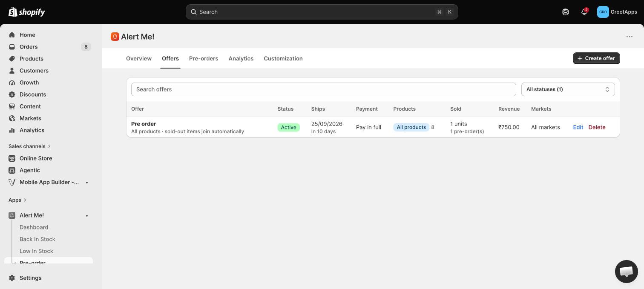Open the Customization tab
Image resolution: width=644 pixels, height=289 pixels.
coord(283,59)
